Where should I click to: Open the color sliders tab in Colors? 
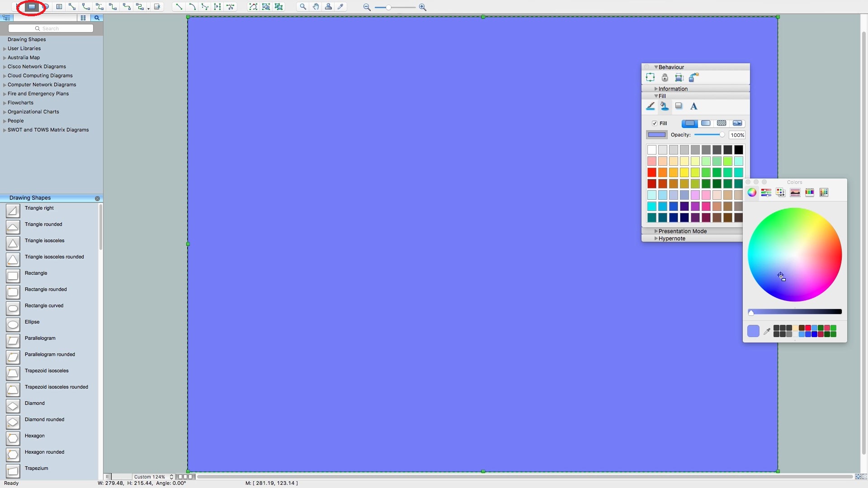click(766, 192)
